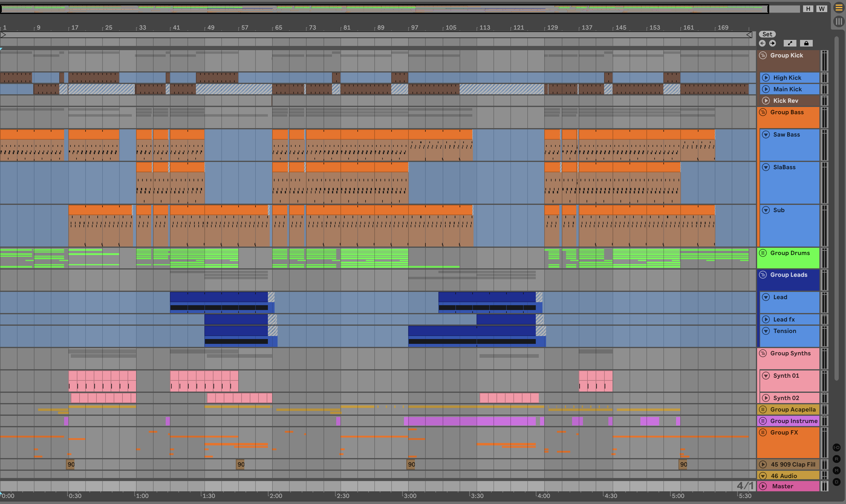Unfold the High Kick track

[766, 78]
